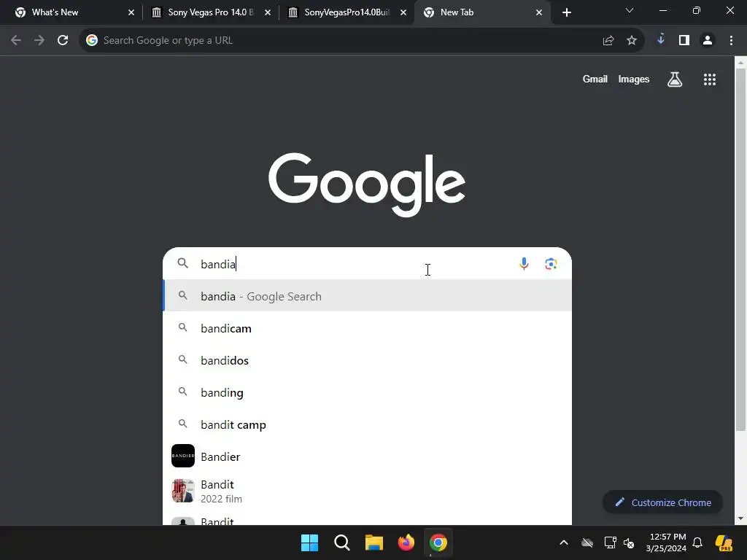Open the OneDrive tray icon
The image size is (747, 560).
pos(587,542)
